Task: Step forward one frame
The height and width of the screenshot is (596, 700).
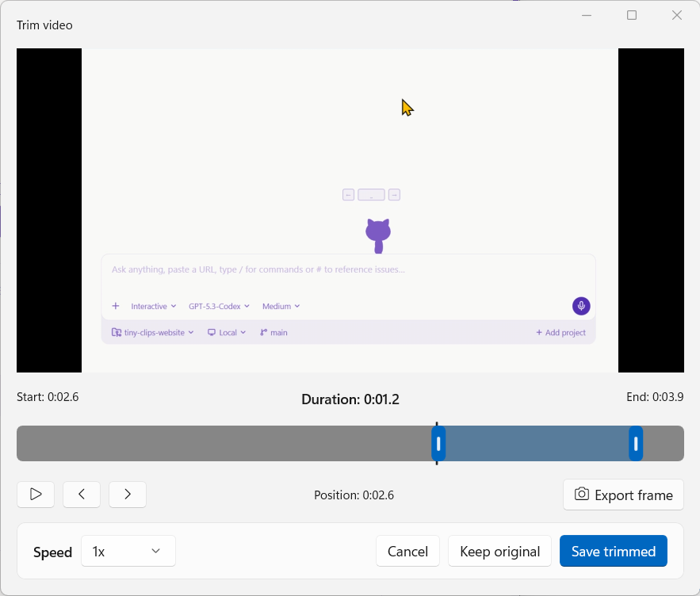Action: (x=128, y=495)
